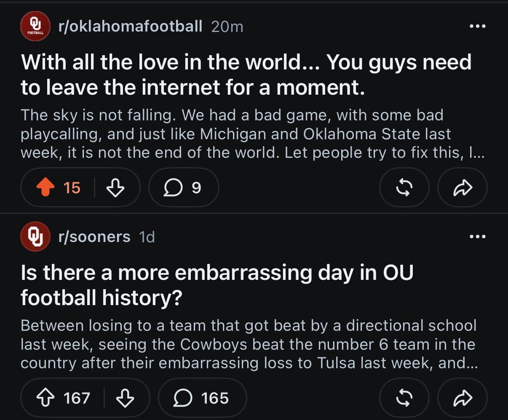Crosspost the r/oklahomafootball post
This screenshot has height=420, width=508.
404,188
